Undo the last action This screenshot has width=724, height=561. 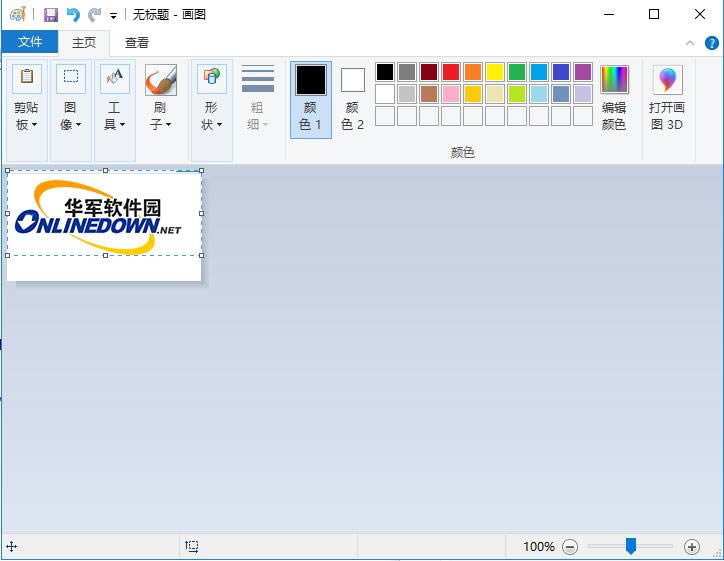(73, 15)
